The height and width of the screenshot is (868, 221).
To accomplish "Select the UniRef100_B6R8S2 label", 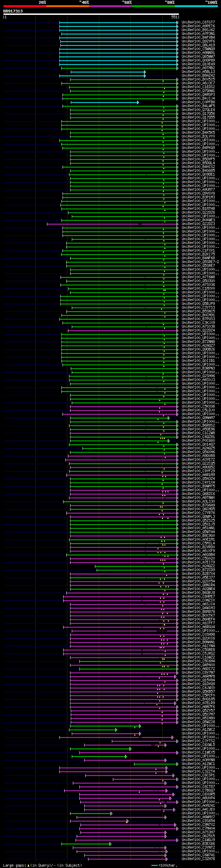I will tap(198, 426).
